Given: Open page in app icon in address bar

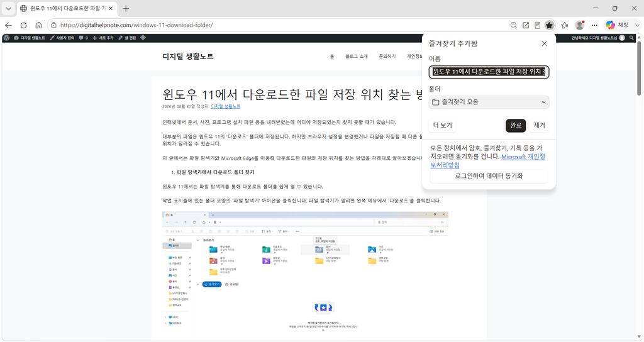Looking at the screenshot, I should coord(526,25).
